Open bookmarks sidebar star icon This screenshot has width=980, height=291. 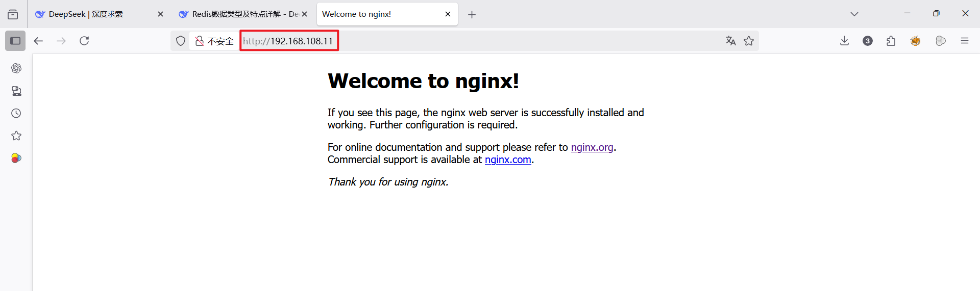[16, 136]
